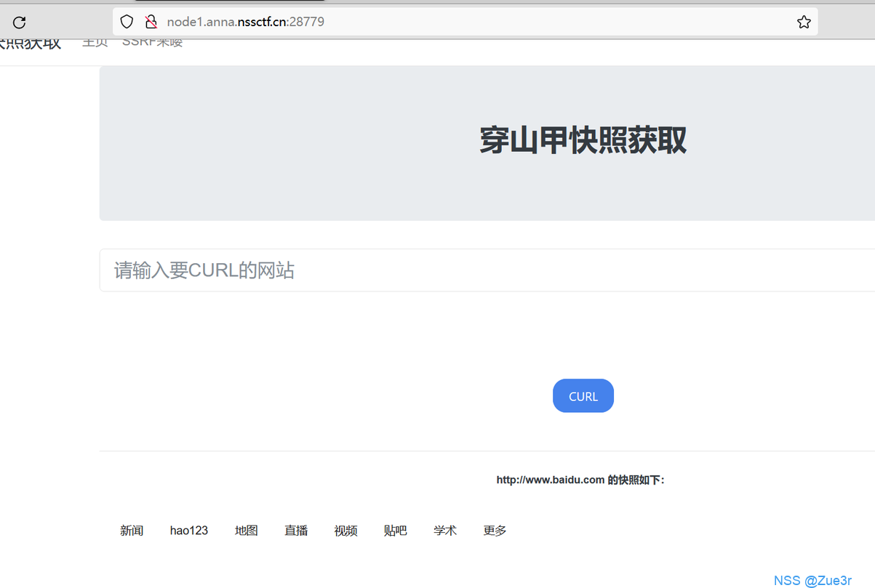Open the 学术 link
The width and height of the screenshot is (875, 588).
click(x=445, y=531)
